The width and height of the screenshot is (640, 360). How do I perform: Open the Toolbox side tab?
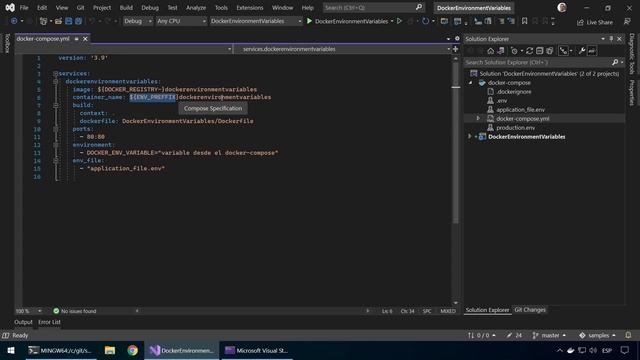[7, 44]
